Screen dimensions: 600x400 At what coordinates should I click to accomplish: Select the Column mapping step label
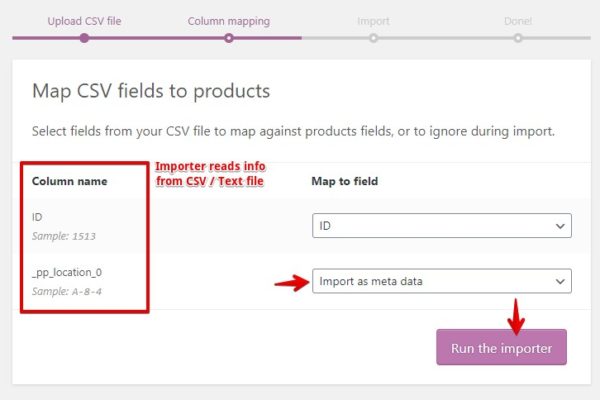[228, 20]
